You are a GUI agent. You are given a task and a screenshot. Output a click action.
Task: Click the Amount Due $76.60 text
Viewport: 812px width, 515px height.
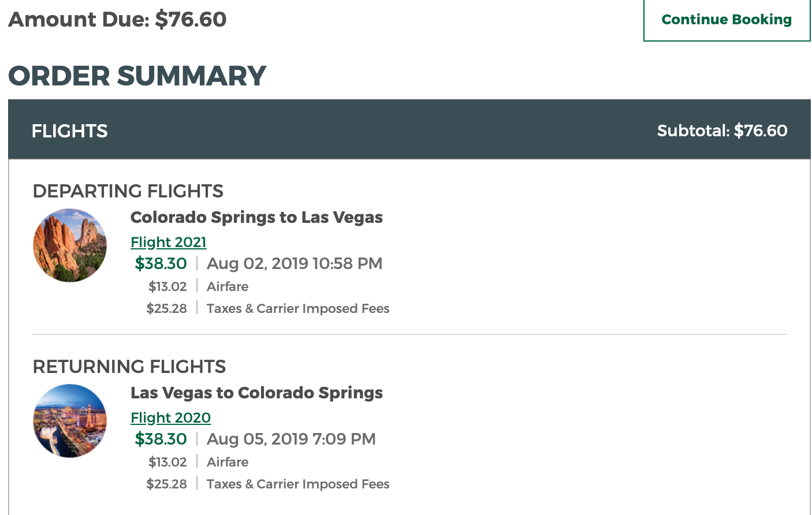117,20
